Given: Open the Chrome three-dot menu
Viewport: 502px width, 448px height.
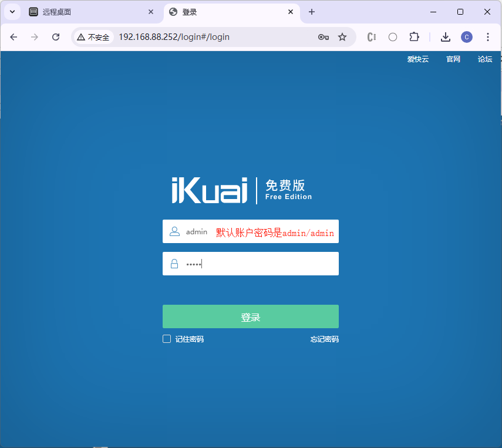Looking at the screenshot, I should [x=487, y=37].
